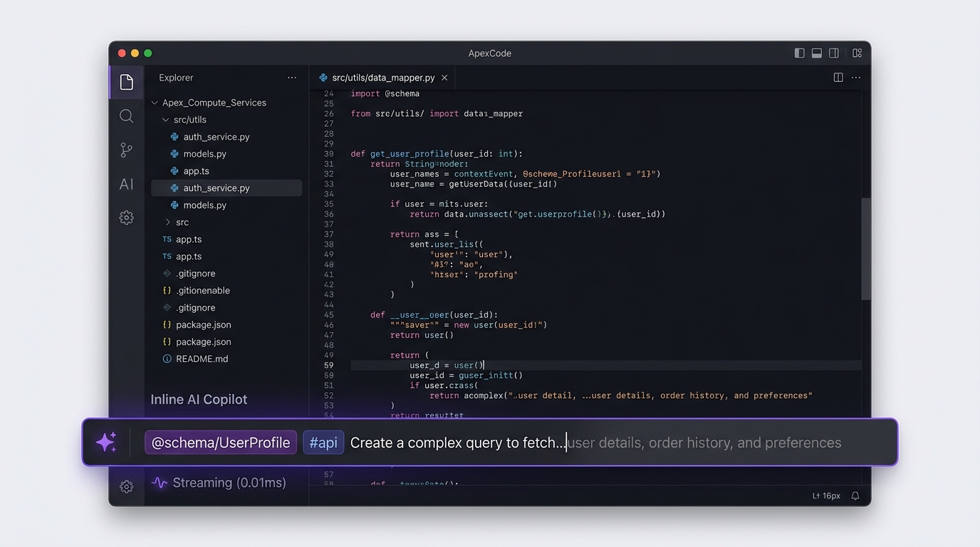Open the editor more actions ellipsis
Viewport: 980px width, 547px height.
click(856, 78)
